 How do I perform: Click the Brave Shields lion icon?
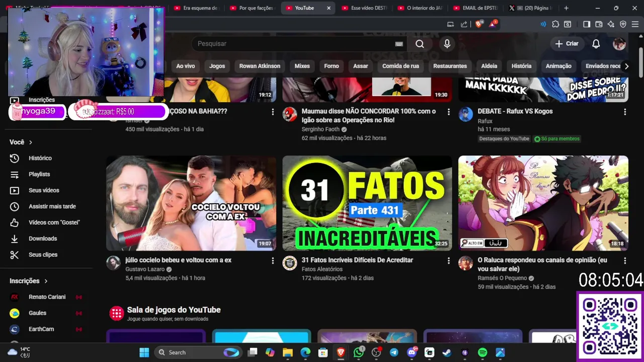pos(478,24)
